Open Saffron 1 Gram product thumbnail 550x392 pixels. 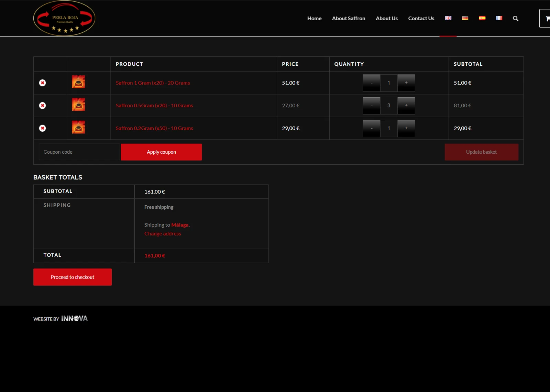78,82
